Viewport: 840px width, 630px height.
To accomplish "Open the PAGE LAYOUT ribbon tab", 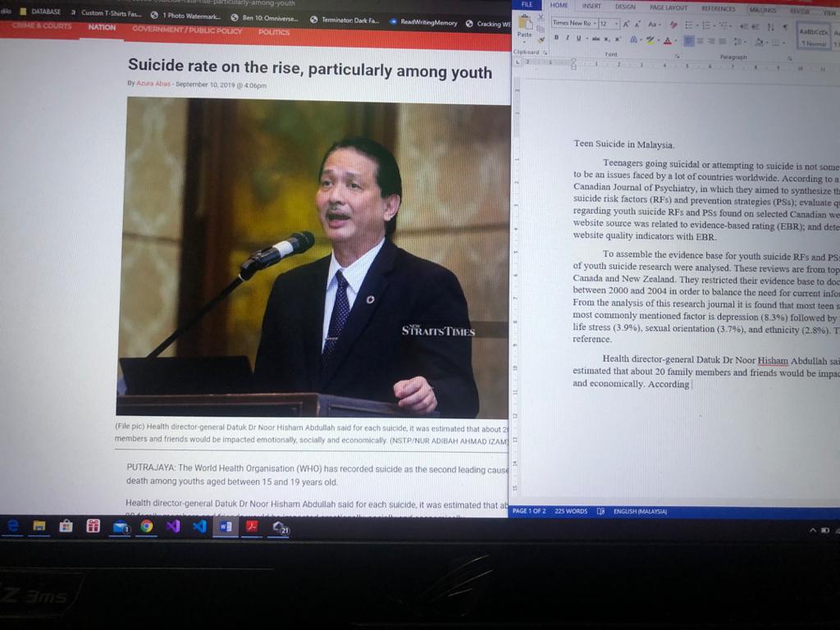I will coord(669,7).
